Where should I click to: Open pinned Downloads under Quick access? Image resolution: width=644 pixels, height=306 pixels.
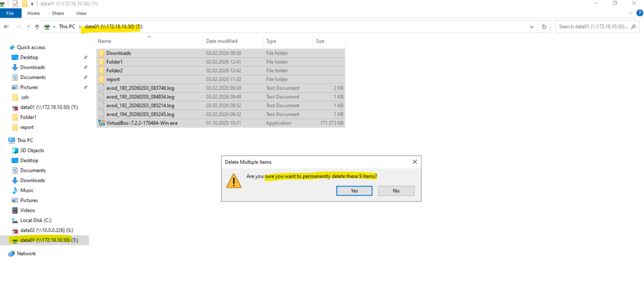pos(33,67)
